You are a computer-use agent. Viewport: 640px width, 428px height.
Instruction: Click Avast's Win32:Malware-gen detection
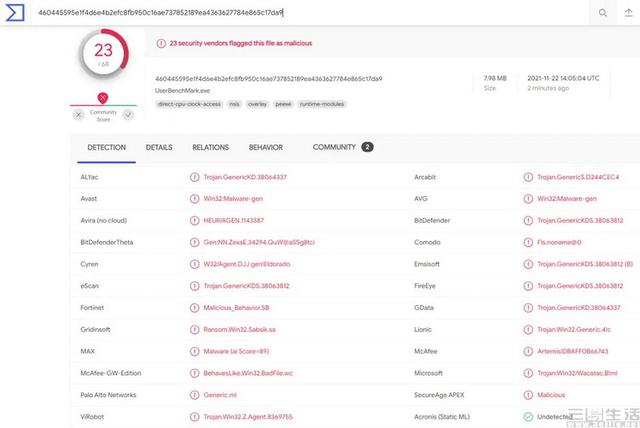coord(233,199)
